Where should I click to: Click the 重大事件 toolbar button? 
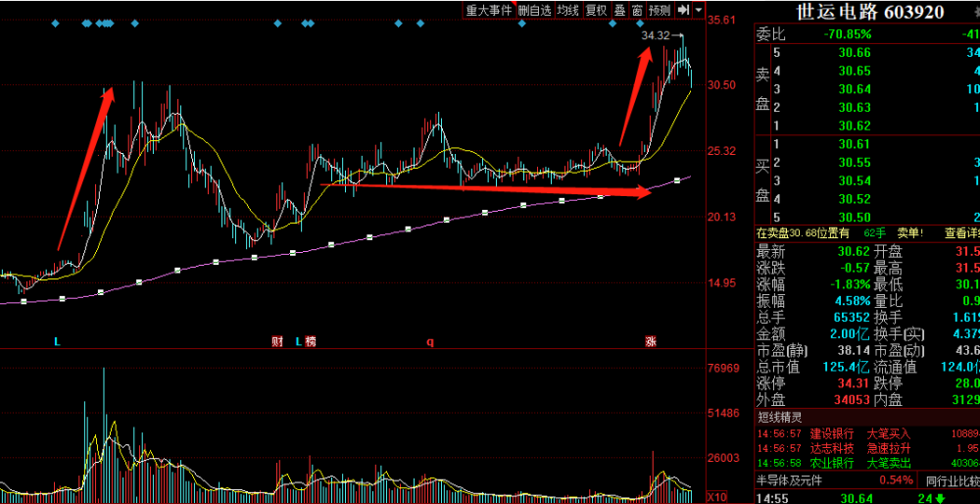489,10
